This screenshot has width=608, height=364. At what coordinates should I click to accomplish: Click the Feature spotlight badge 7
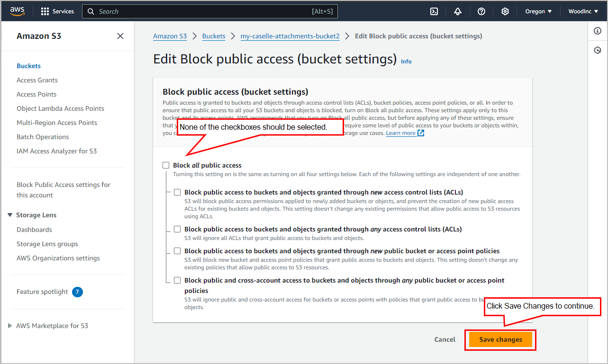click(77, 292)
